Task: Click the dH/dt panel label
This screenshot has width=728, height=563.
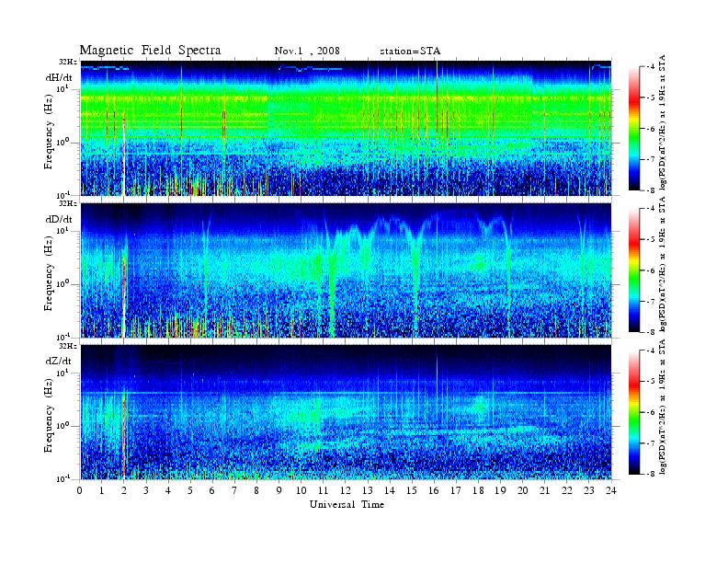Action: [59, 77]
